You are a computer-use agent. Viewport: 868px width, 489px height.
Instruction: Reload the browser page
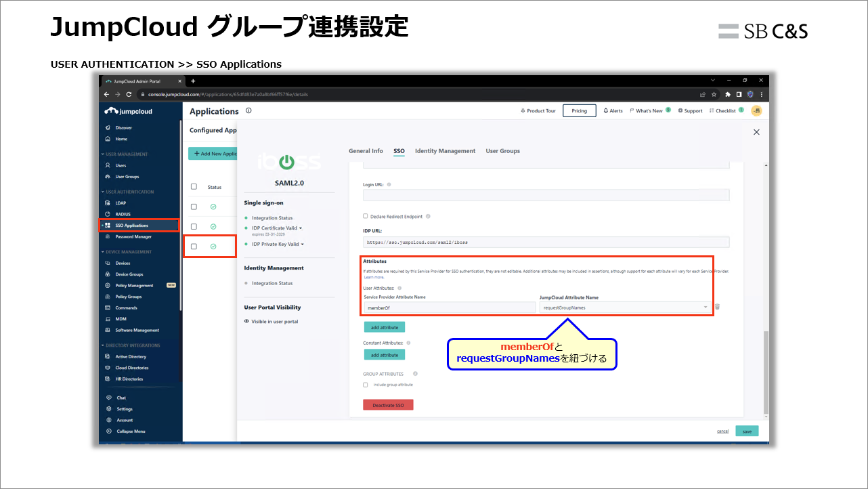click(129, 94)
